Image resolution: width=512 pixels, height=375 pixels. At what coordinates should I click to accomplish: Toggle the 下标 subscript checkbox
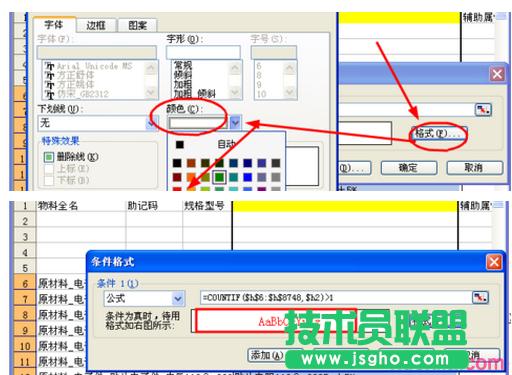(x=49, y=180)
